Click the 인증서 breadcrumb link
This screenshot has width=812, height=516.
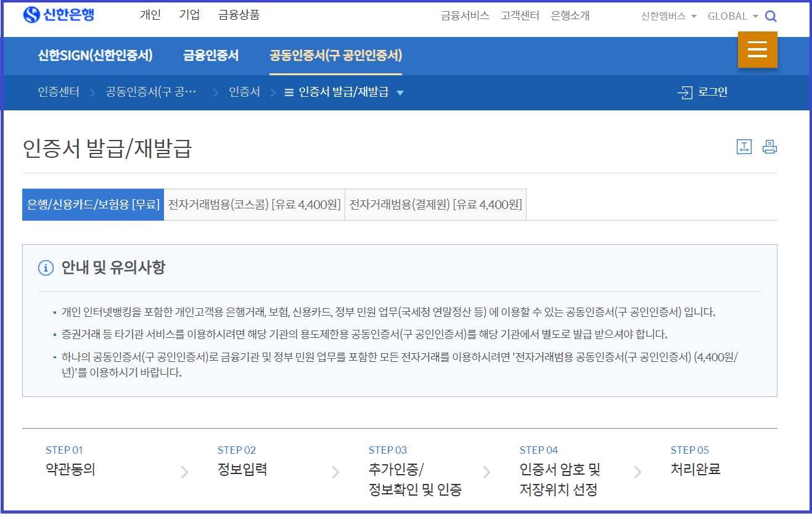tap(244, 92)
